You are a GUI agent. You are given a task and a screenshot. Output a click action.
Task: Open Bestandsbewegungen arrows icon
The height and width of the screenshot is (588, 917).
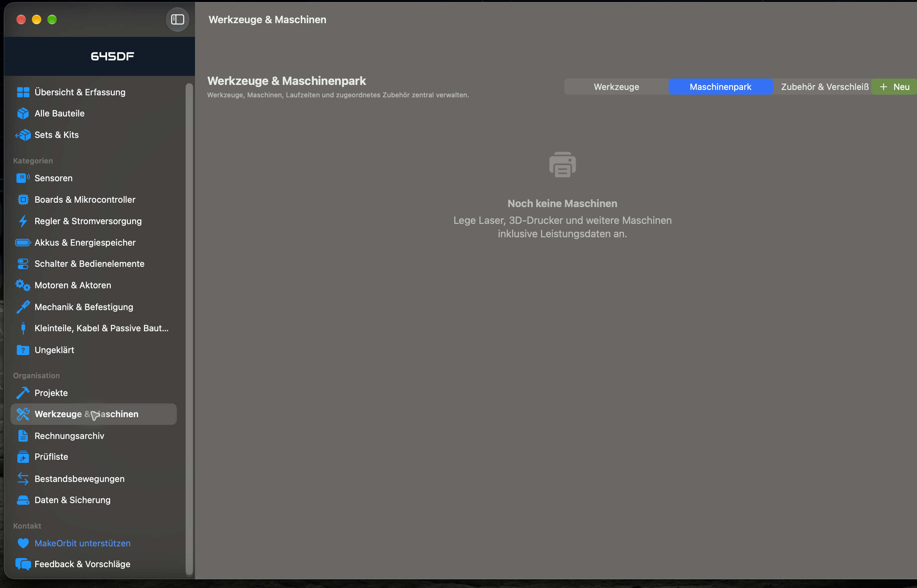pos(23,479)
